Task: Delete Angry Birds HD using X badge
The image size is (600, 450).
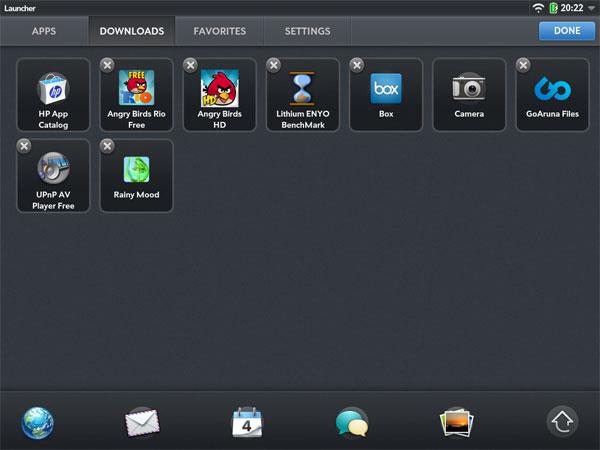Action: point(191,65)
